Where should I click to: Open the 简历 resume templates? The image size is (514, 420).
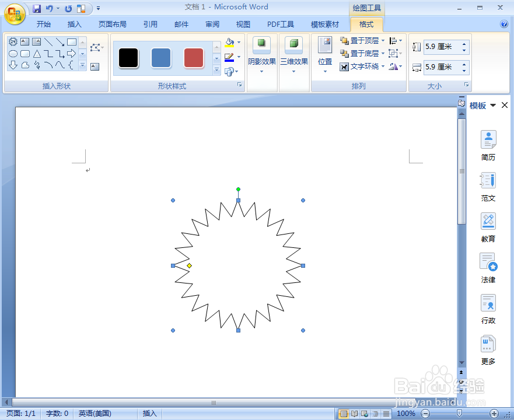coord(488,146)
